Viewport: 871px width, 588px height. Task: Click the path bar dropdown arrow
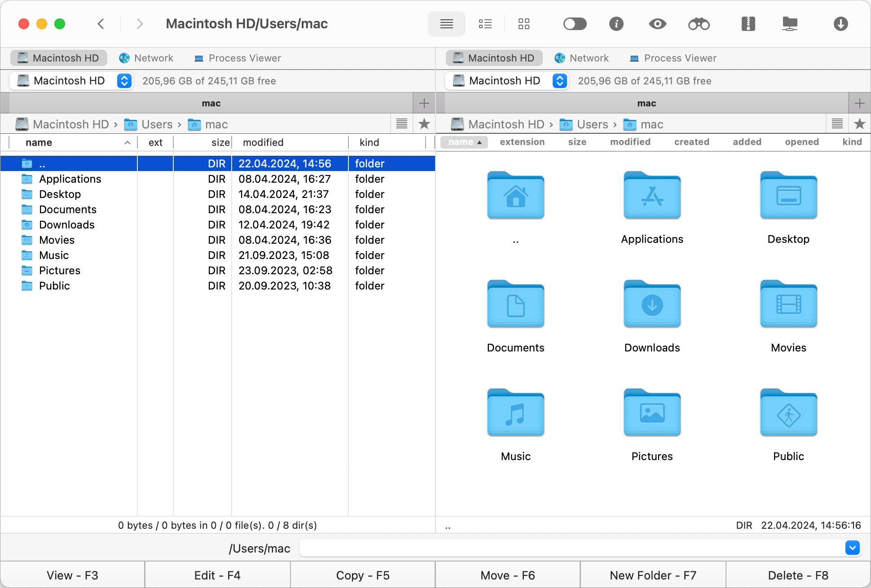click(853, 547)
